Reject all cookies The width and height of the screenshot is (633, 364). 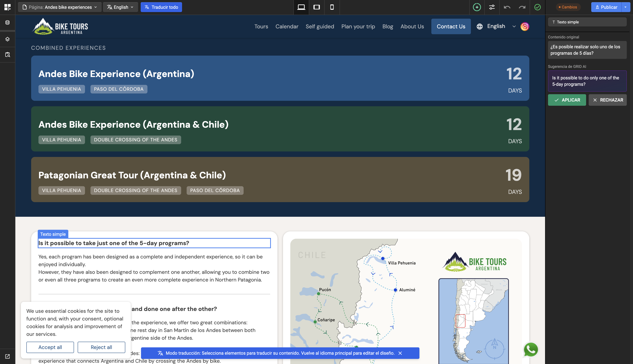point(101,347)
